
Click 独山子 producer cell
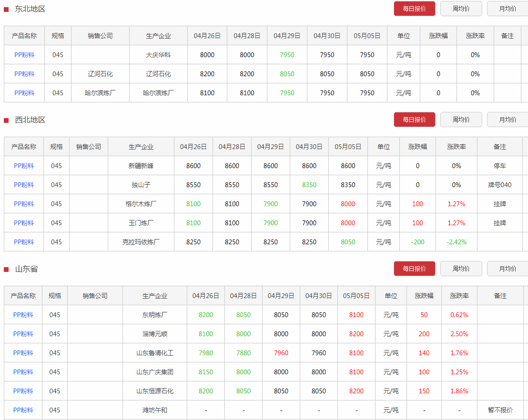141,185
